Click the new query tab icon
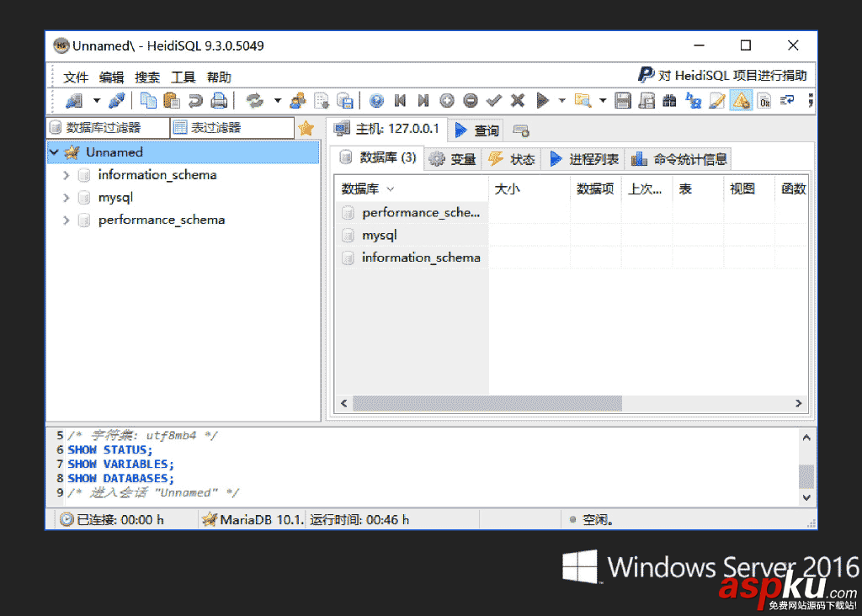This screenshot has width=862, height=616. click(520, 130)
